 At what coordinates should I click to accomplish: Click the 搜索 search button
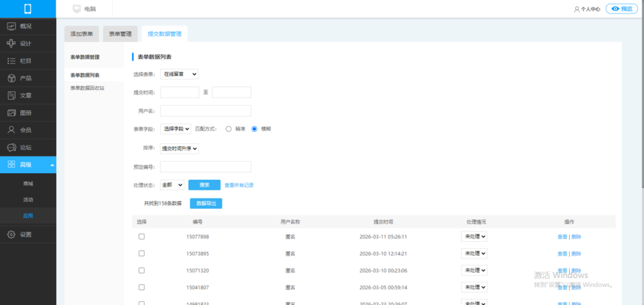tap(204, 184)
